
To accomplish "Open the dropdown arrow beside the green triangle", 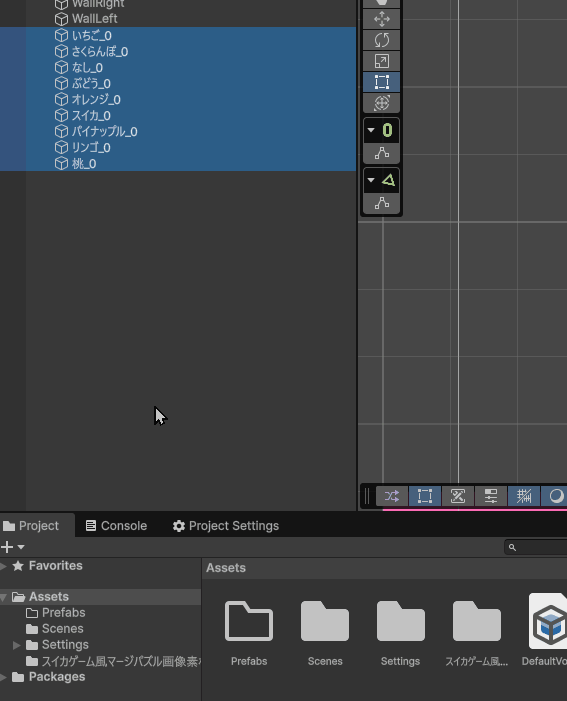I will click(x=371, y=180).
